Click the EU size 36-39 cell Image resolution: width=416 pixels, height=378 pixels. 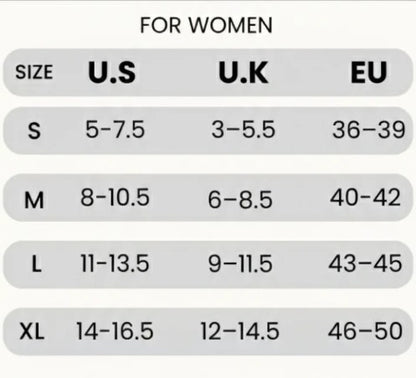(x=369, y=130)
